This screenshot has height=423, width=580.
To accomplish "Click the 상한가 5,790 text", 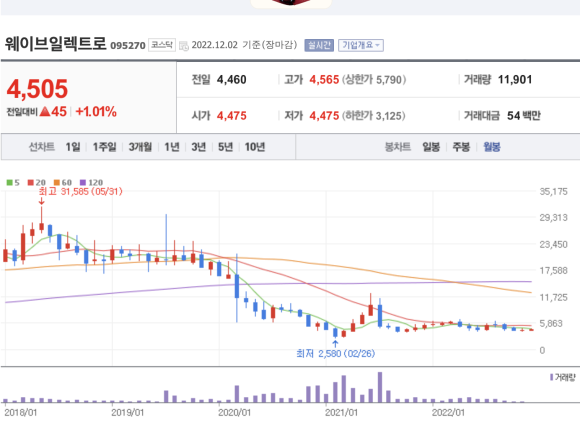I will (x=374, y=79).
